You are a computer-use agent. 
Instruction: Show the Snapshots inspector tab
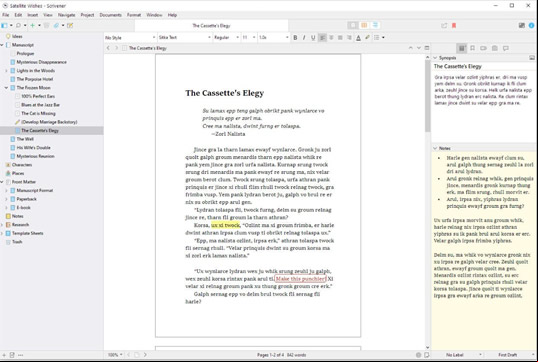coord(494,48)
